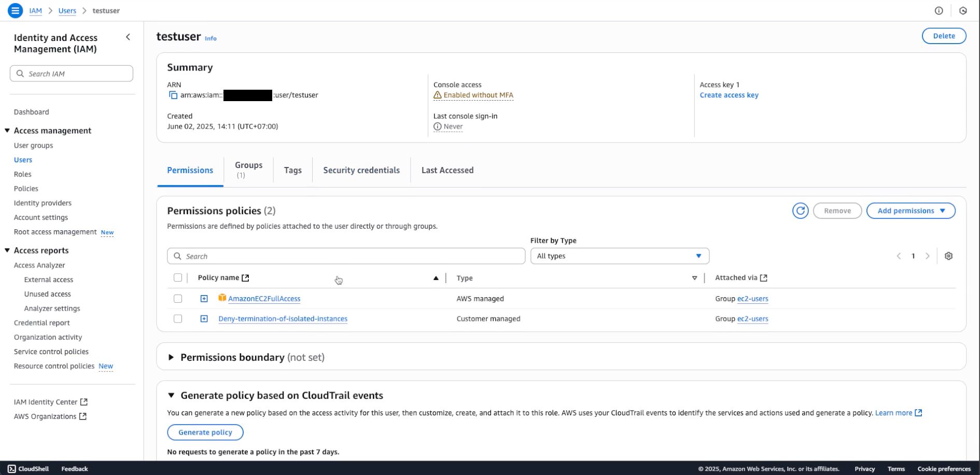Screen dimensions: 980x475
Task: Go to the next policies page
Action: (928, 256)
